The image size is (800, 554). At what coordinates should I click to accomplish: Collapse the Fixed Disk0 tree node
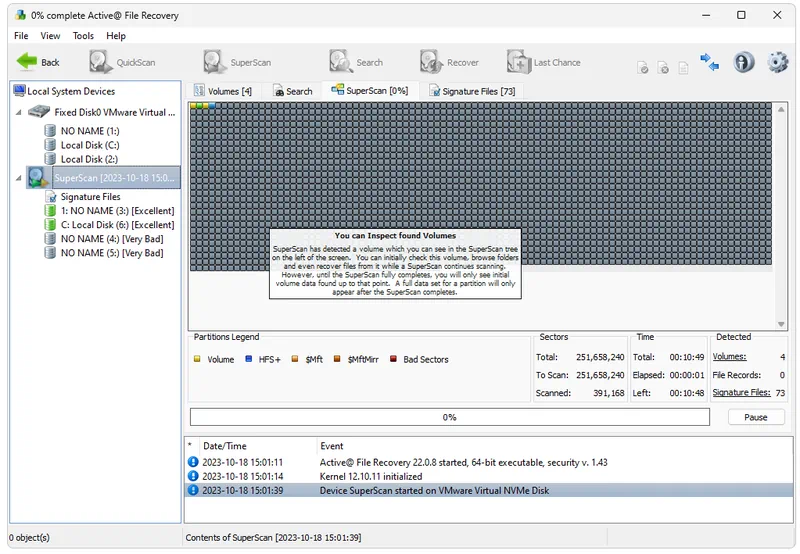pyautogui.click(x=18, y=112)
